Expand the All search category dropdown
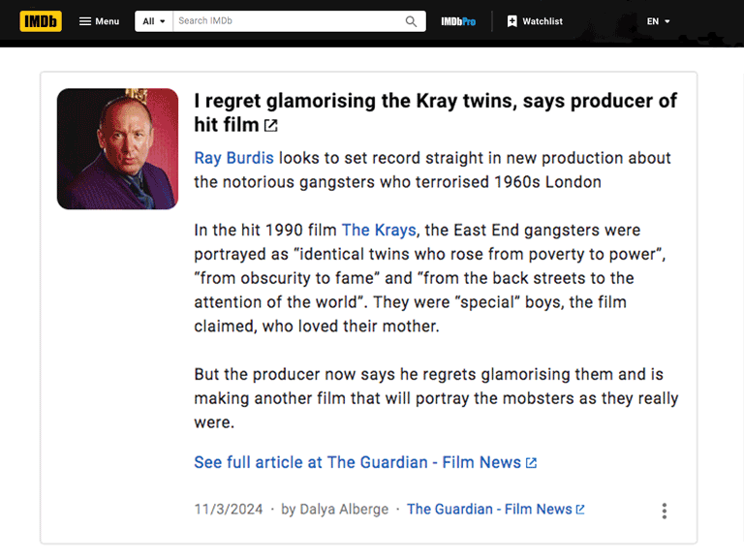This screenshot has width=744, height=560. tap(154, 21)
